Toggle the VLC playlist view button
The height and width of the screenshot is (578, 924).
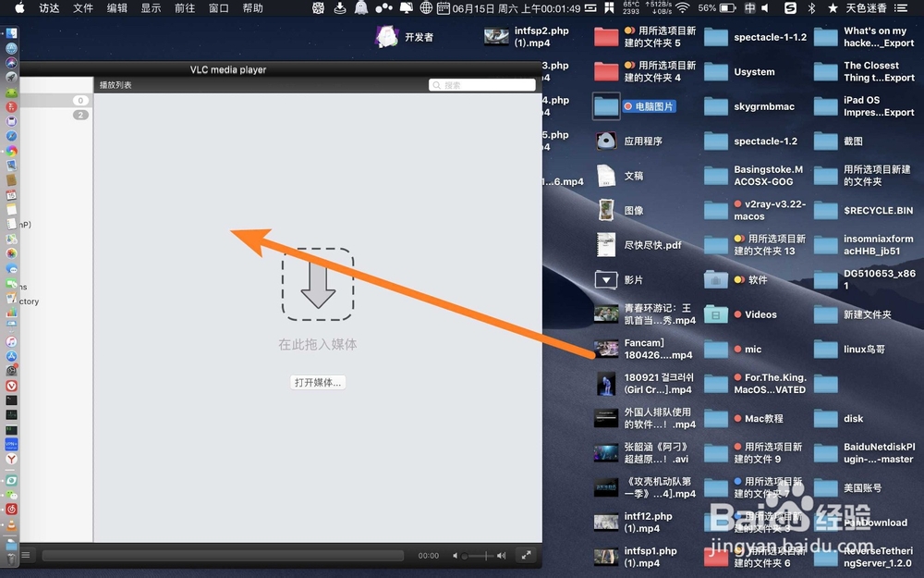pyautogui.click(x=26, y=555)
